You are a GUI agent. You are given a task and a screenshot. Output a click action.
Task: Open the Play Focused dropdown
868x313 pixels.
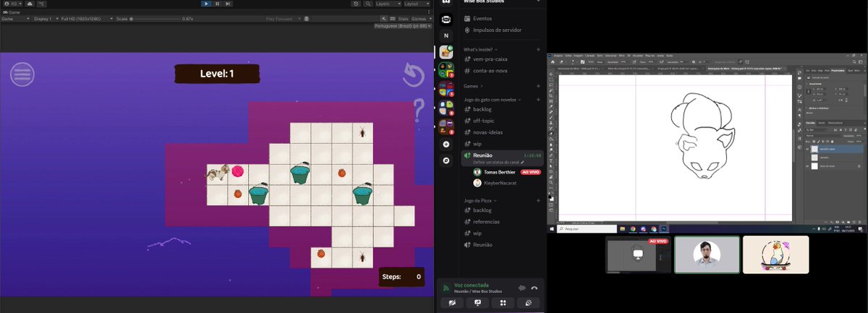click(282, 19)
